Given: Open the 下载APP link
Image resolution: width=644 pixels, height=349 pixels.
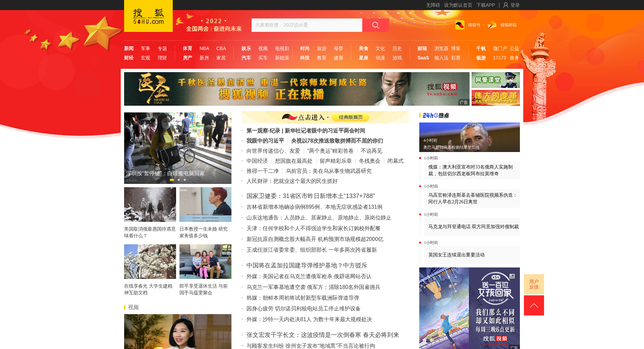Looking at the screenshot, I should tap(485, 5).
